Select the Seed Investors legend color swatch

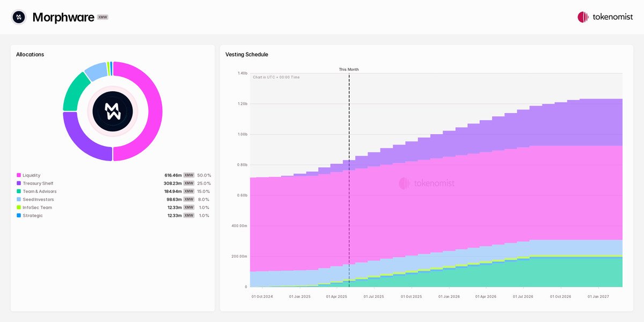click(19, 200)
